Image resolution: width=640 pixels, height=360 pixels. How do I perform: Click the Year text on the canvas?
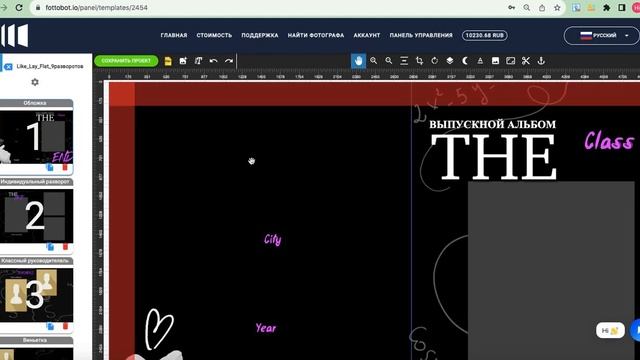tap(266, 328)
